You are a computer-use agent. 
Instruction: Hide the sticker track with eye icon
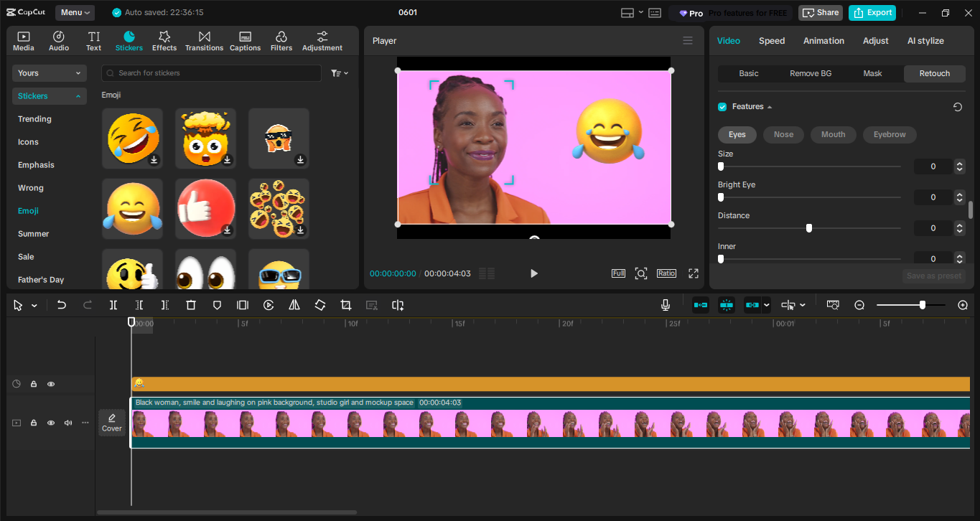pos(51,384)
